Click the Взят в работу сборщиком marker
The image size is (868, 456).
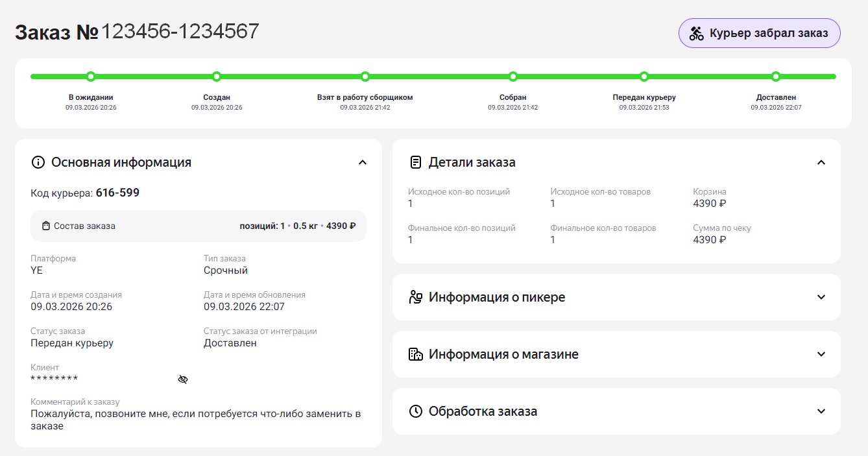(x=365, y=77)
